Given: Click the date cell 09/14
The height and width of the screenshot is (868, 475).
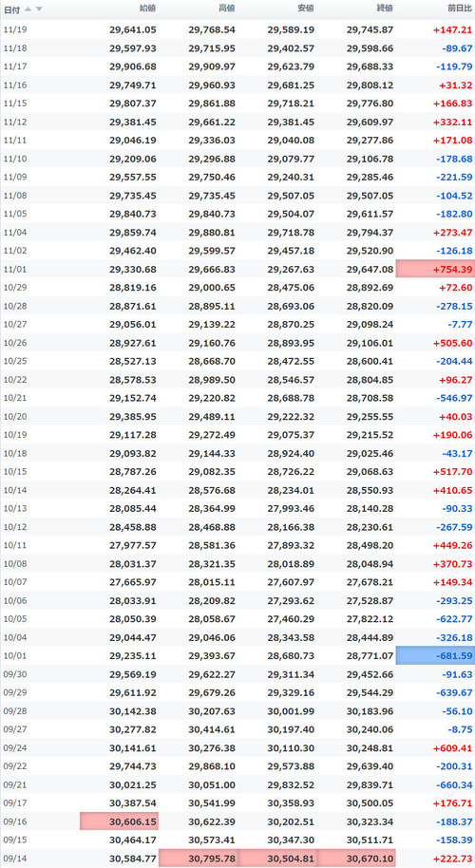Looking at the screenshot, I should (x=15, y=859).
